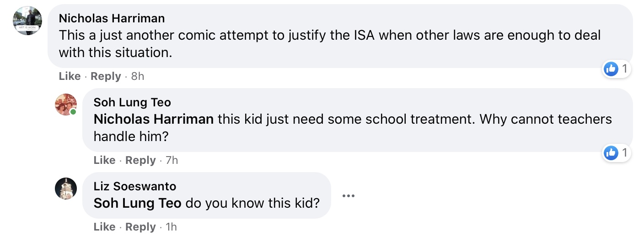This screenshot has width=644, height=236.
Task: Reply to Liz Soeswanto's comment
Action: [x=140, y=227]
